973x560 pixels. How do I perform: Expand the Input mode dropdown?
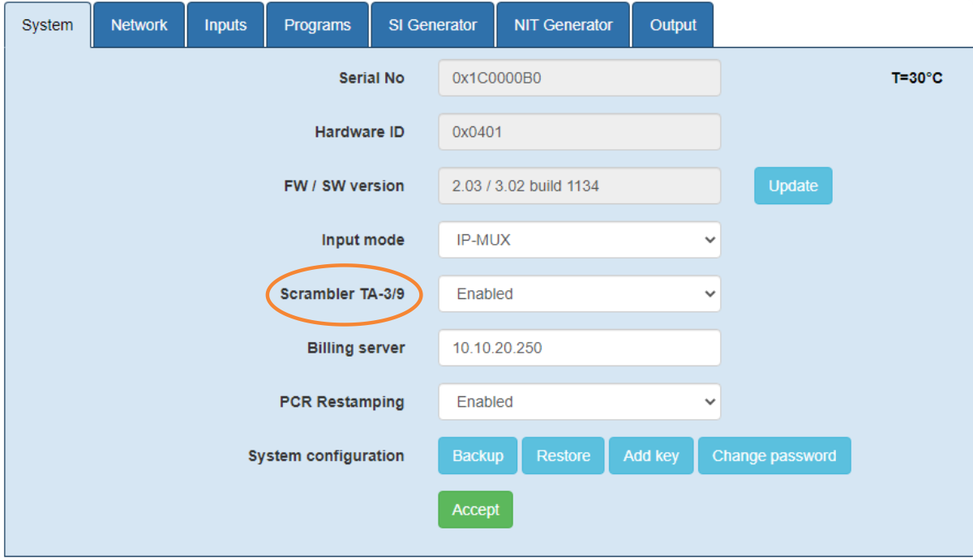click(x=579, y=240)
